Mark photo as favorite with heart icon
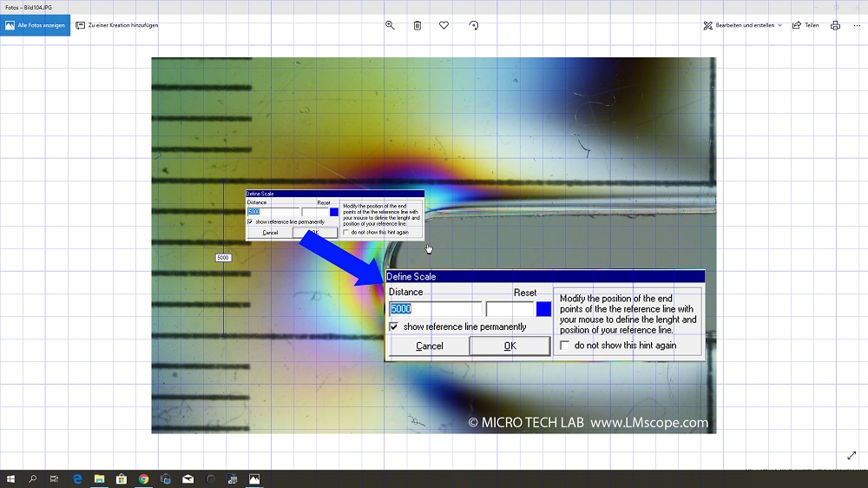Screen dimensions: 868x488 (x=444, y=25)
